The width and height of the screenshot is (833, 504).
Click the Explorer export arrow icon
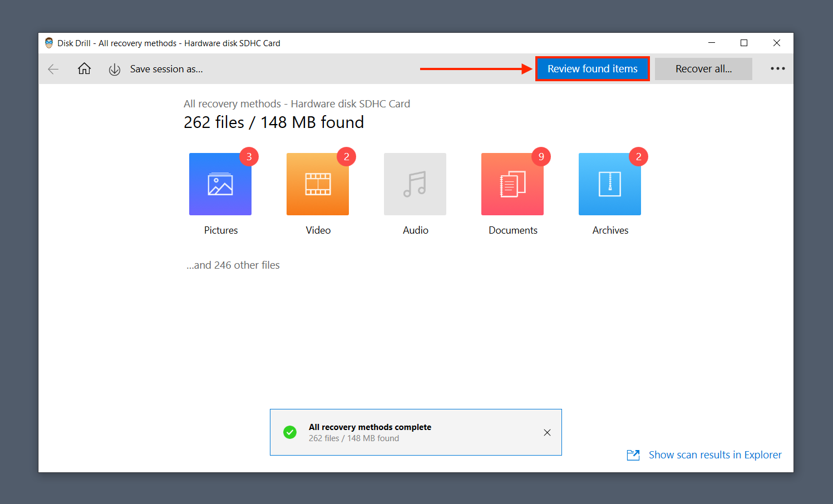pyautogui.click(x=633, y=455)
